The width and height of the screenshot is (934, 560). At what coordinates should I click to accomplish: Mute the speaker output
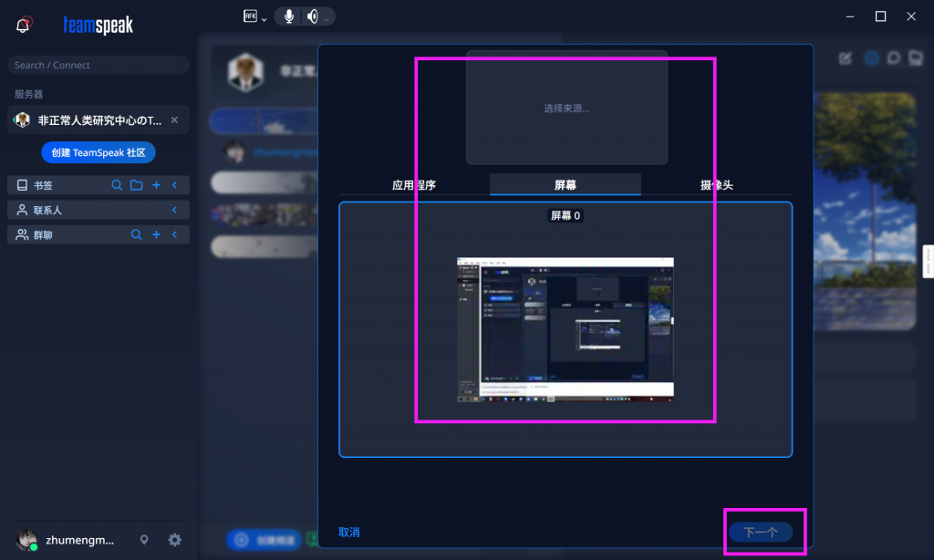pyautogui.click(x=313, y=16)
